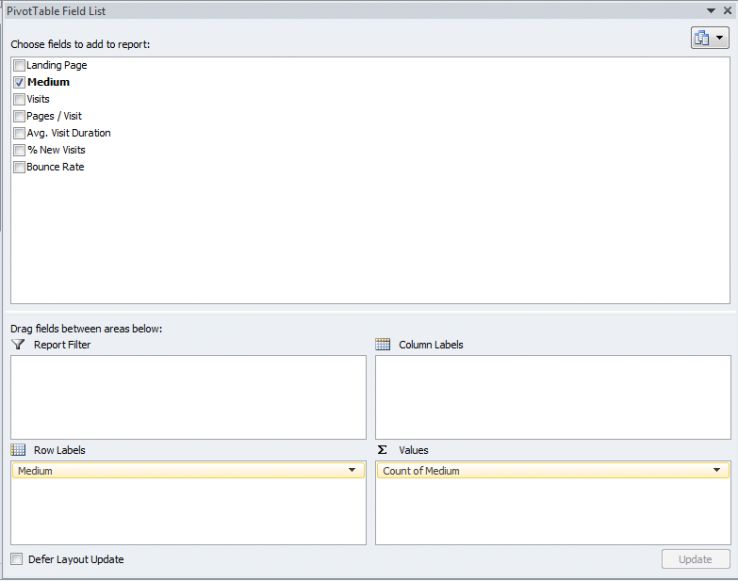
Task: Select the Avg. Visit Duration checkbox
Action: pos(20,133)
